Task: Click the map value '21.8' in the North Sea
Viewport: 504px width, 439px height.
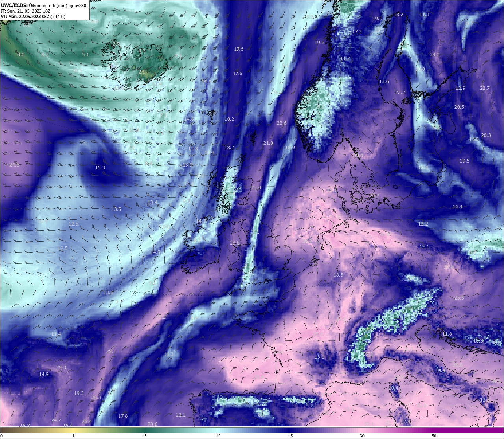Action: 268,143
